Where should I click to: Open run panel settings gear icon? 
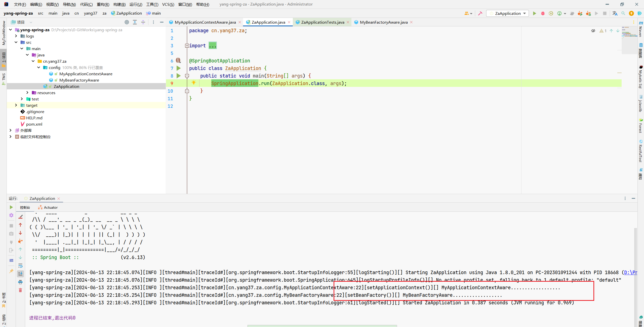[11, 215]
